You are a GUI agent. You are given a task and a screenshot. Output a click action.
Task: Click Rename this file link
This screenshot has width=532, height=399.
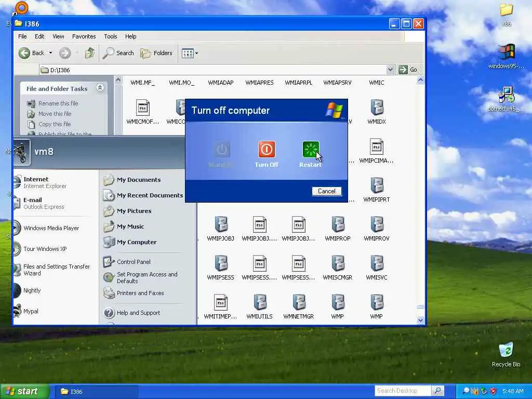click(58, 103)
